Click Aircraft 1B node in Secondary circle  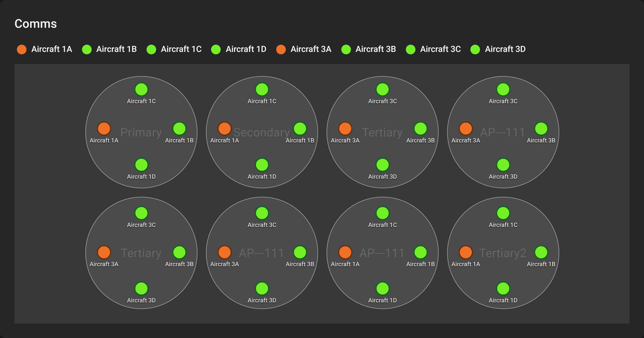point(300,129)
